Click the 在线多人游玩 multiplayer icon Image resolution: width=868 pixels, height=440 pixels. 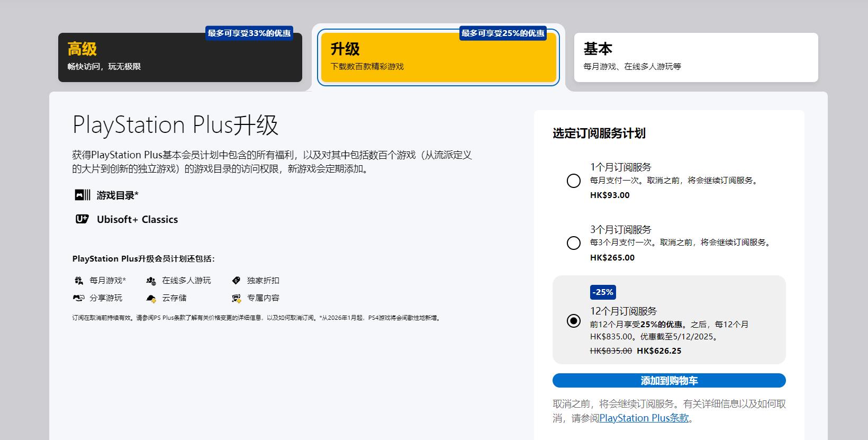pos(151,281)
